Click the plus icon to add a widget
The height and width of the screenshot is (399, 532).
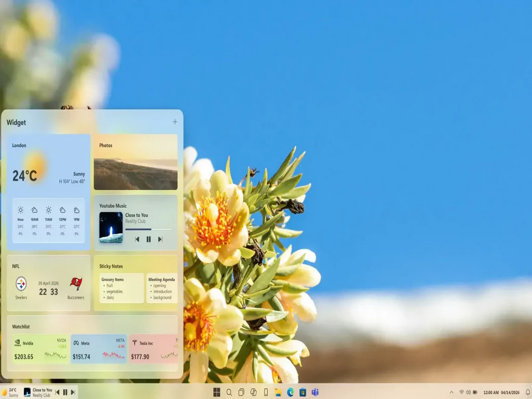click(x=175, y=122)
